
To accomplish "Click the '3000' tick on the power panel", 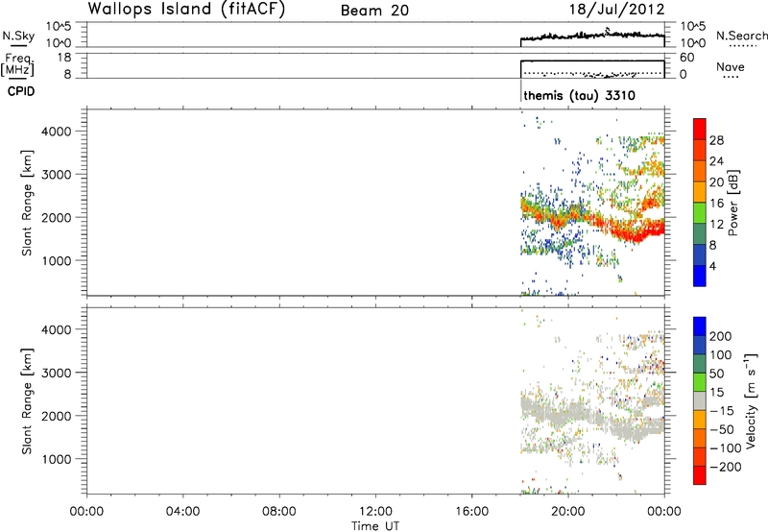I will coord(57,175).
